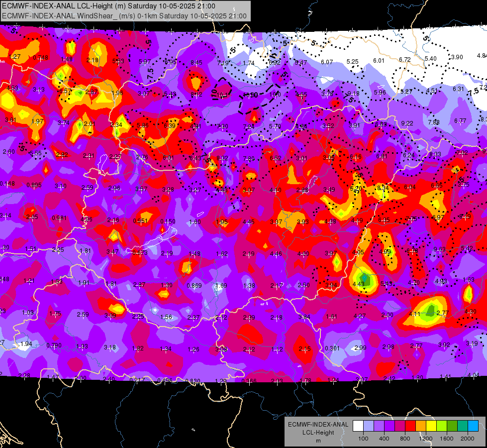Click the value '1.94' near the white spot

[x=26, y=344]
